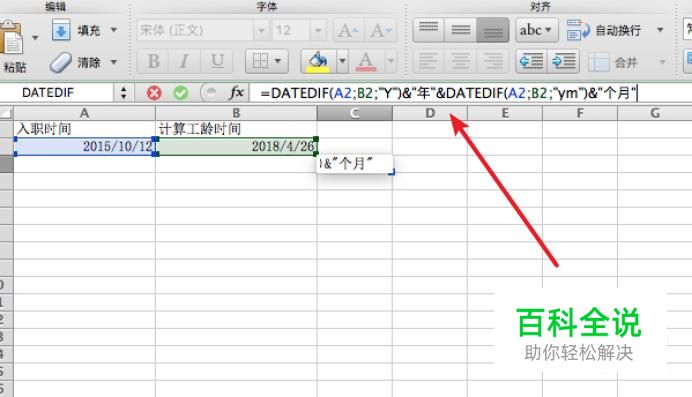Image resolution: width=692 pixels, height=397 pixels.
Task: Click the Fill (填充) down-arrow icon
Action: pos(61,30)
